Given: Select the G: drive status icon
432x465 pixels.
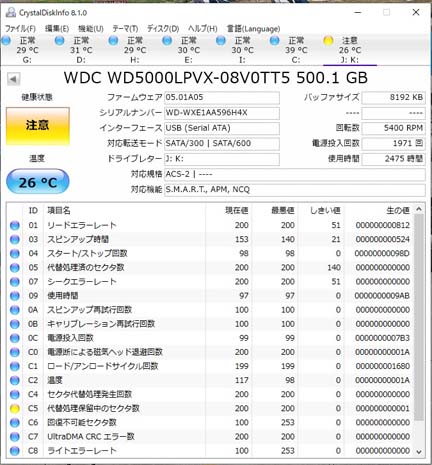Looking at the screenshot, I should 6,41.
